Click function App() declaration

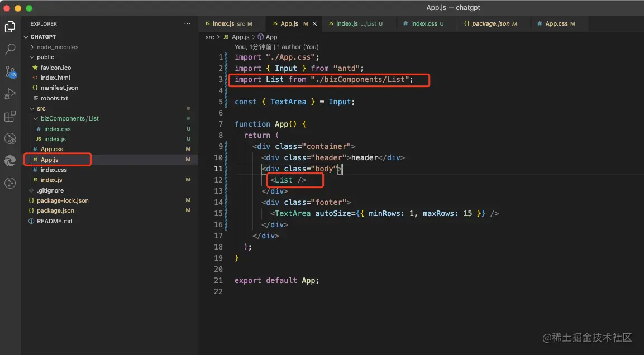[270, 124]
